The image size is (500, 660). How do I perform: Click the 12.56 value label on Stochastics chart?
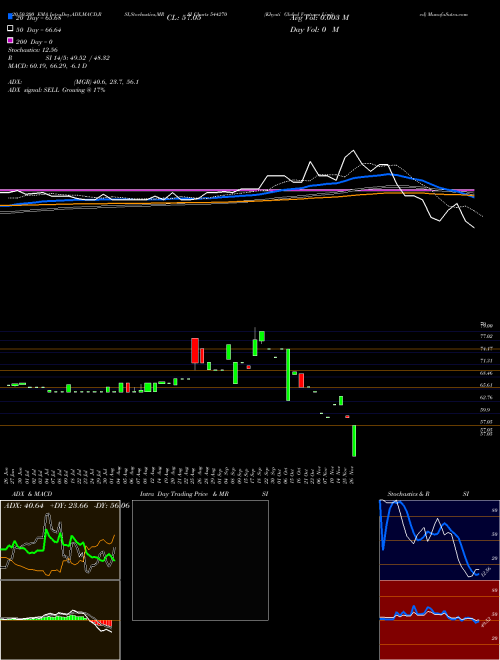point(486,572)
